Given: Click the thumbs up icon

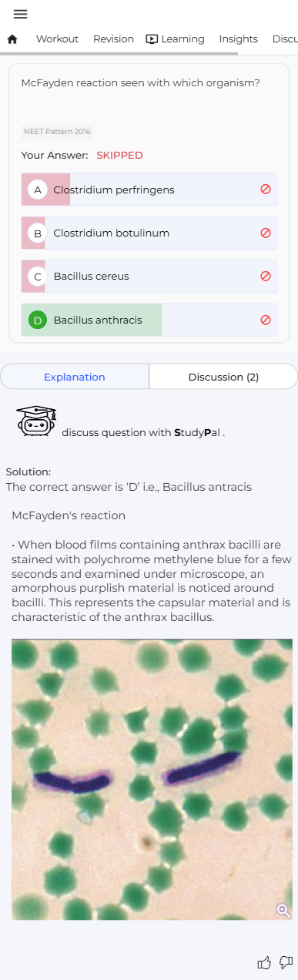Looking at the screenshot, I should coord(264,962).
